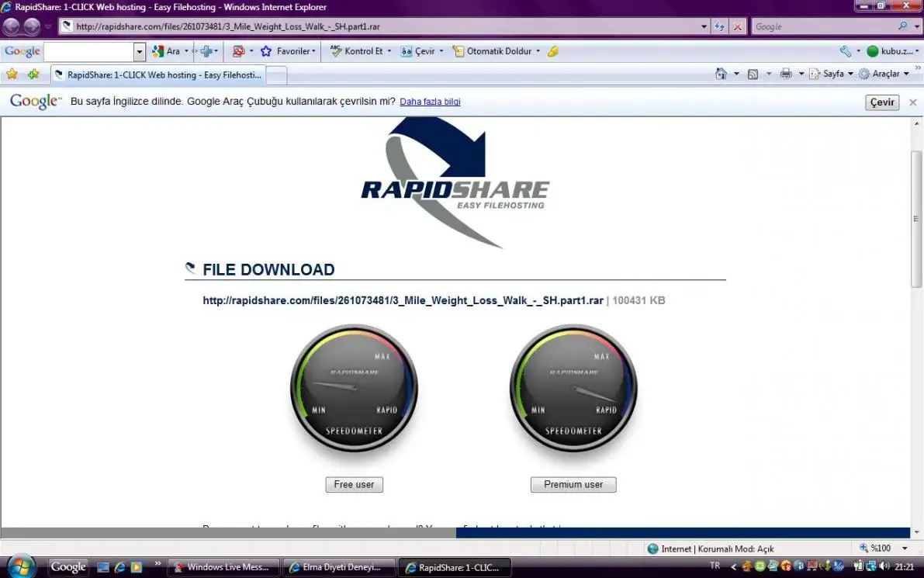The image size is (924, 578).
Task: Launch the media player quick launch icon
Action: click(x=136, y=567)
